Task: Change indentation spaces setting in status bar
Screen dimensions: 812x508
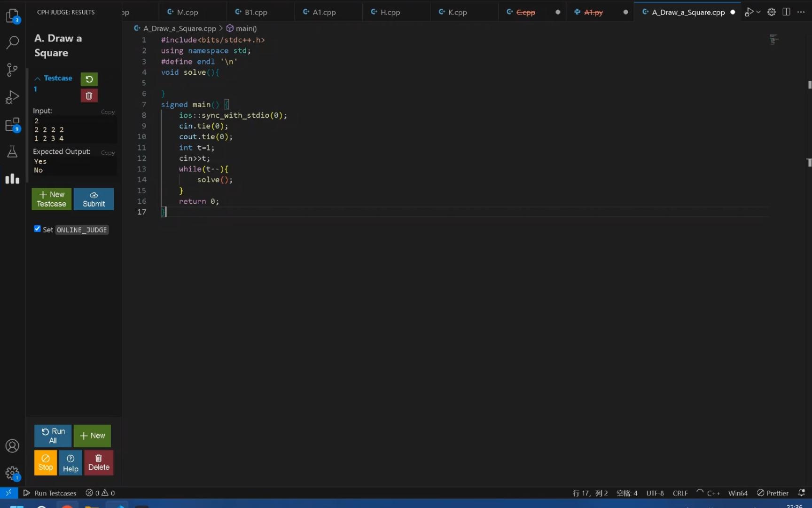Action: point(627,493)
